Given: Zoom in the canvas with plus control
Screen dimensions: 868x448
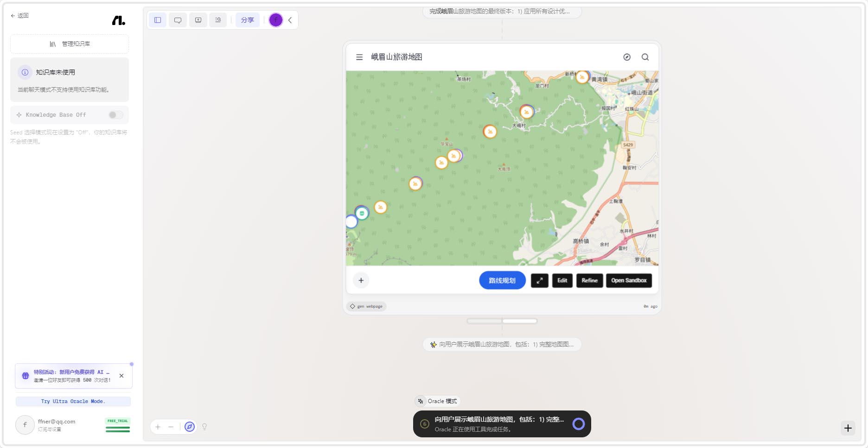Looking at the screenshot, I should 158,427.
